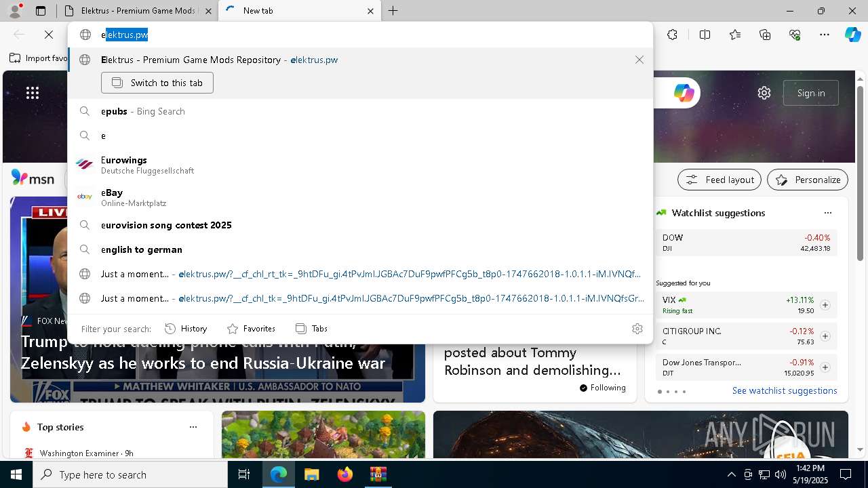Click the Sign in button
The height and width of the screenshot is (488, 868).
(811, 93)
